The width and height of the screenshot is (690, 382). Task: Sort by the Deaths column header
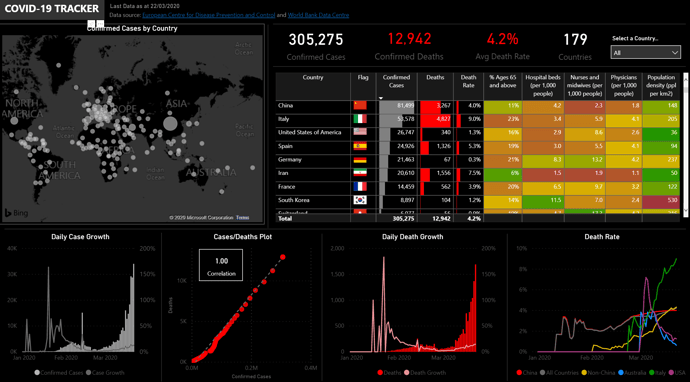click(x=435, y=77)
